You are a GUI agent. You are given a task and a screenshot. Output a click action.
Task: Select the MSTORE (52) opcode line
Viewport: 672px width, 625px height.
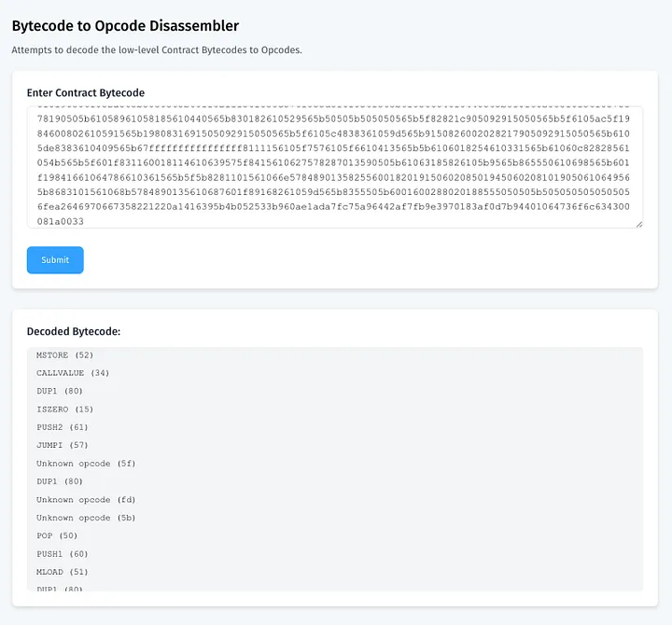click(x=65, y=355)
